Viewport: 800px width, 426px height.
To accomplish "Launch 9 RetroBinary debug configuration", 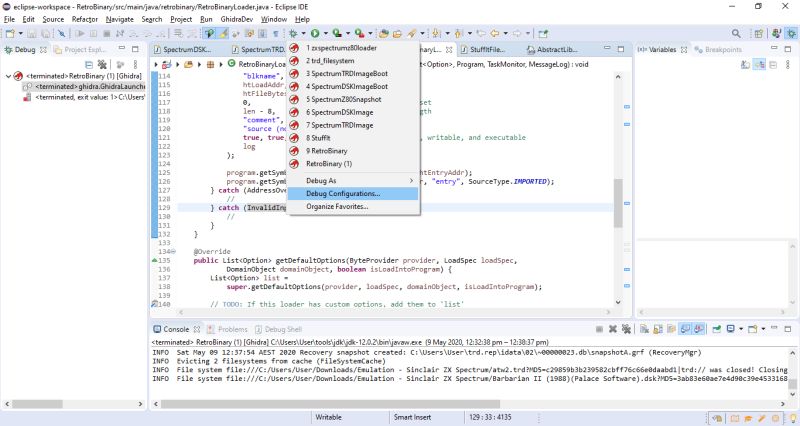I will click(353, 151).
